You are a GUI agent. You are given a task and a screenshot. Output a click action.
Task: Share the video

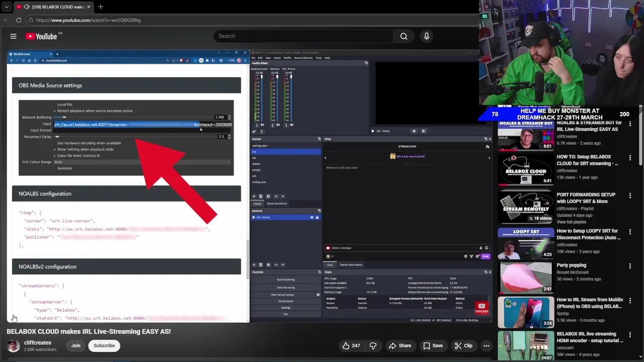(x=400, y=346)
